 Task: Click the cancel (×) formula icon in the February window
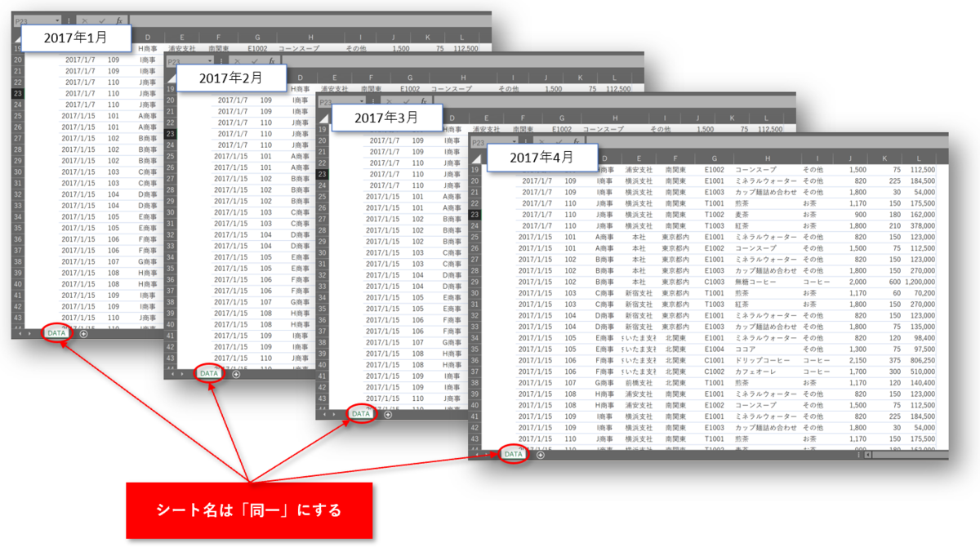pos(238,61)
